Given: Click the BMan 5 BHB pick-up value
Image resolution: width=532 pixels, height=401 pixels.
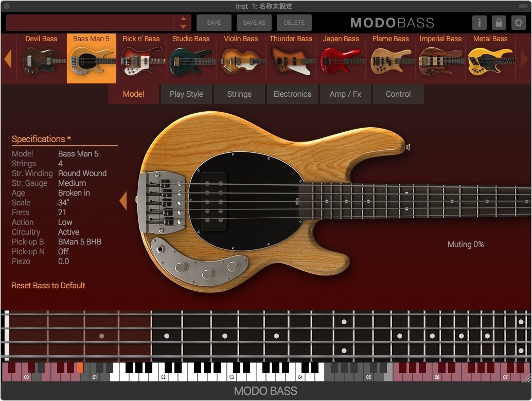Looking at the screenshot, I should [x=80, y=242].
